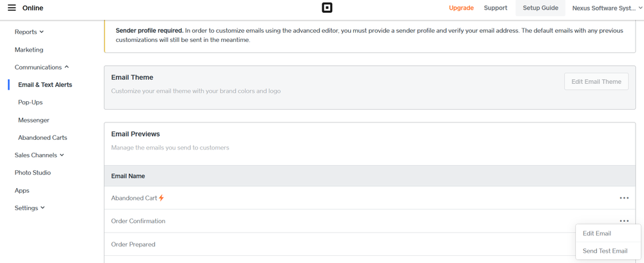Expand the Reports section

tap(30, 32)
